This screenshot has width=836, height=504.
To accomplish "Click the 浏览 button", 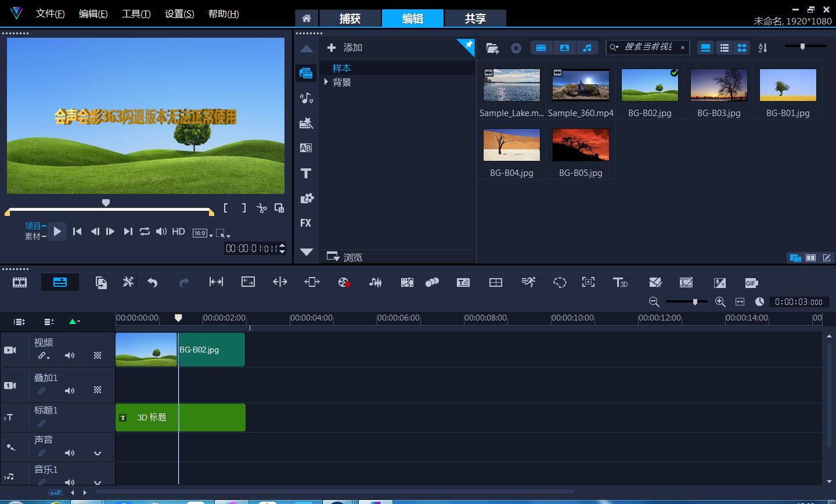I will pos(345,257).
